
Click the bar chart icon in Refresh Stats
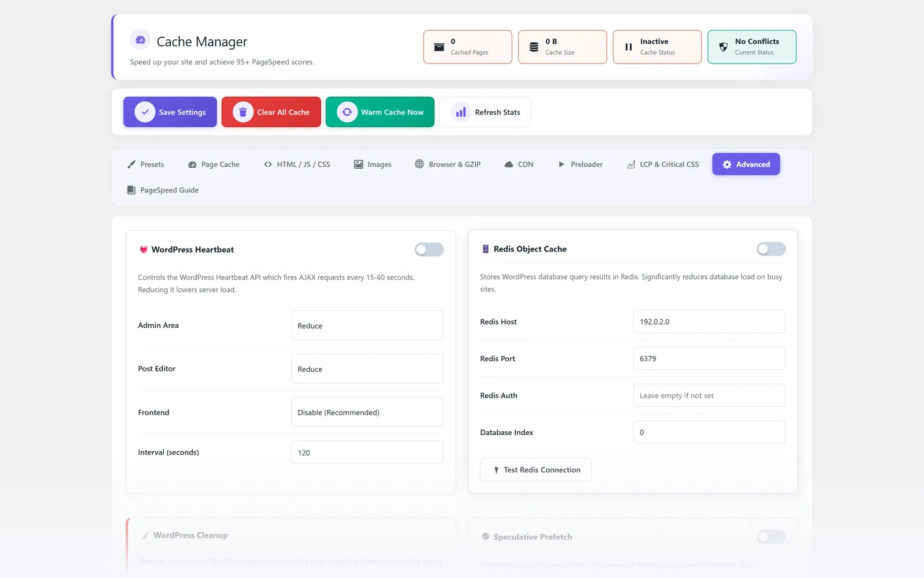[x=461, y=112]
